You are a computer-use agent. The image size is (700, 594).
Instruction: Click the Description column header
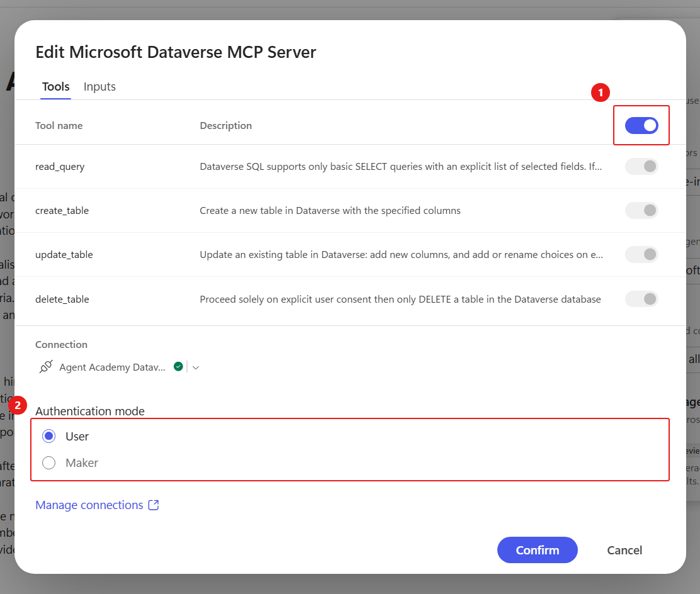coord(226,125)
